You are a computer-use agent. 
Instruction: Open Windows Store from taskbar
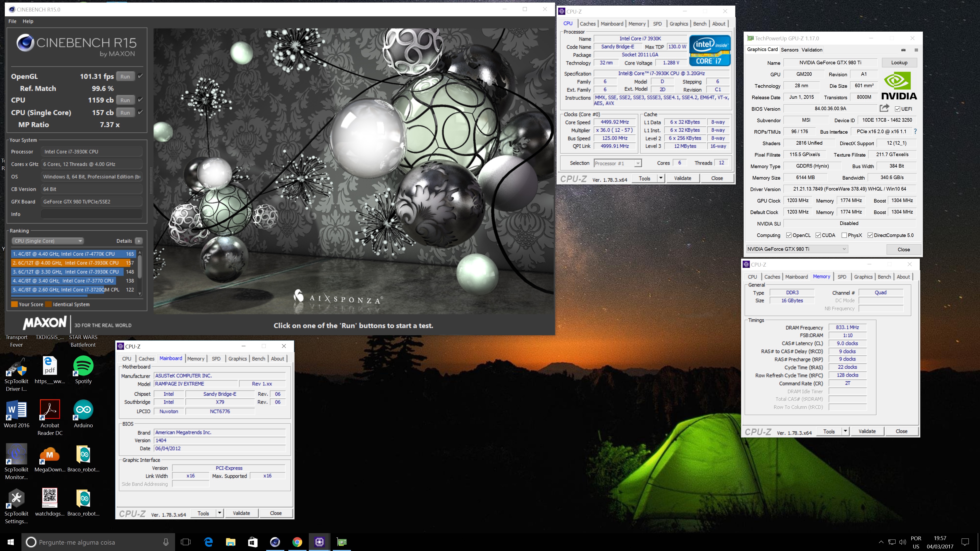[x=253, y=542]
